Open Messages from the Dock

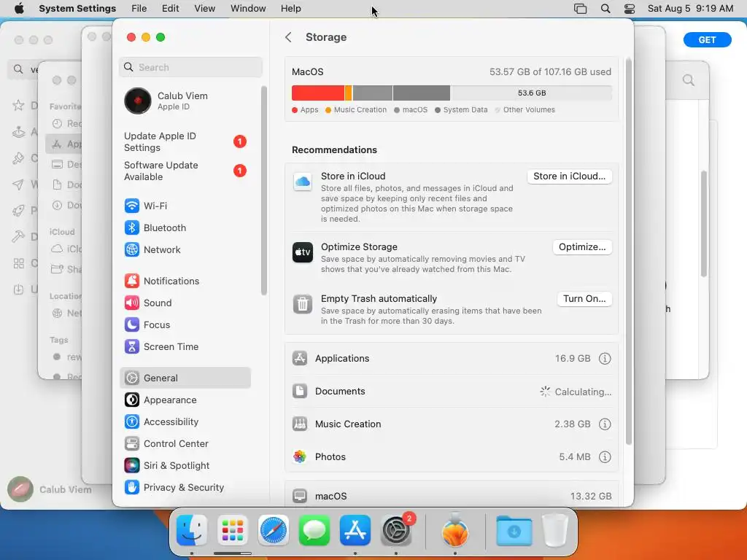(314, 530)
